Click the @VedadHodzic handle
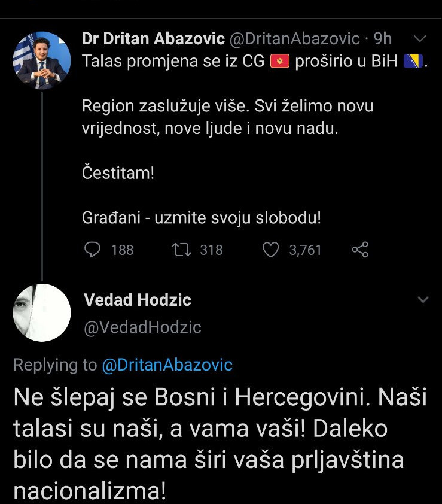This screenshot has height=504, width=442. [142, 327]
